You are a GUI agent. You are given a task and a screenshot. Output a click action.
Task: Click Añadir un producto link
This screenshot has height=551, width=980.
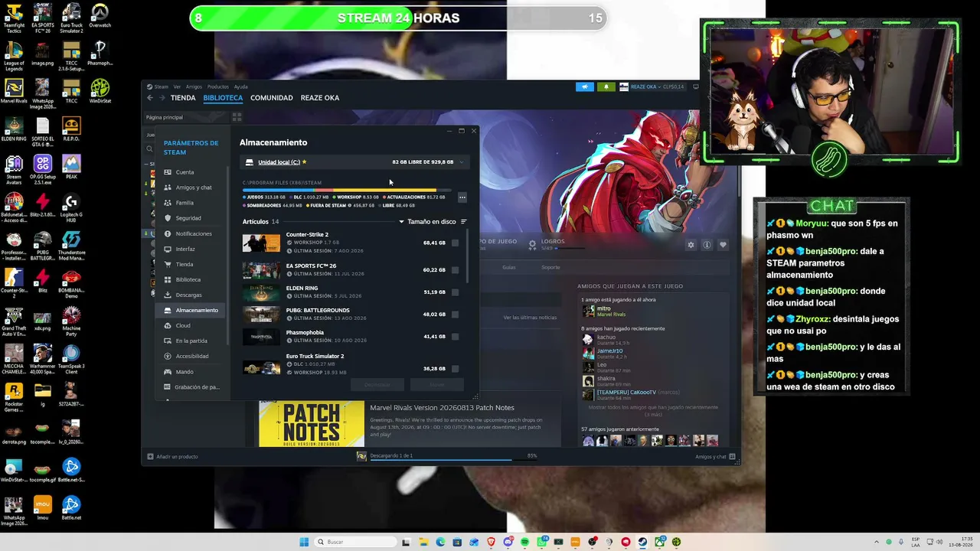(172, 457)
